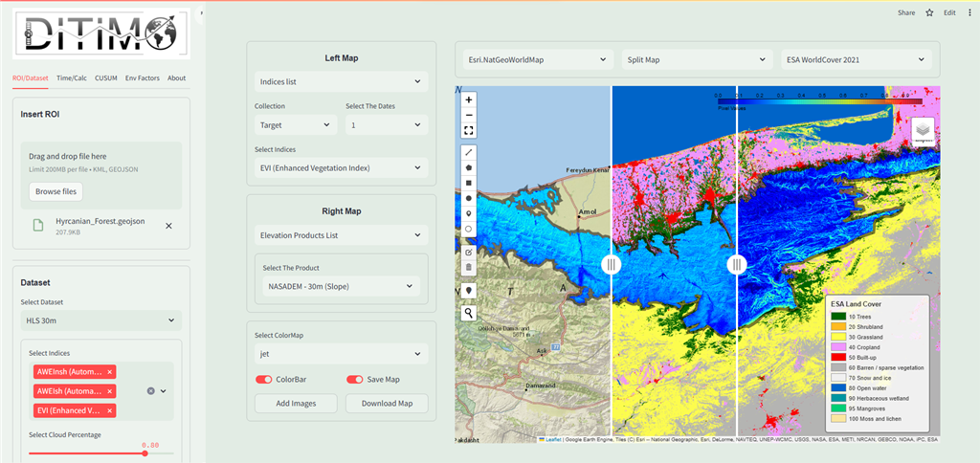The height and width of the screenshot is (463, 980).
Task: Toggle the Save Map switch
Action: [x=355, y=380]
